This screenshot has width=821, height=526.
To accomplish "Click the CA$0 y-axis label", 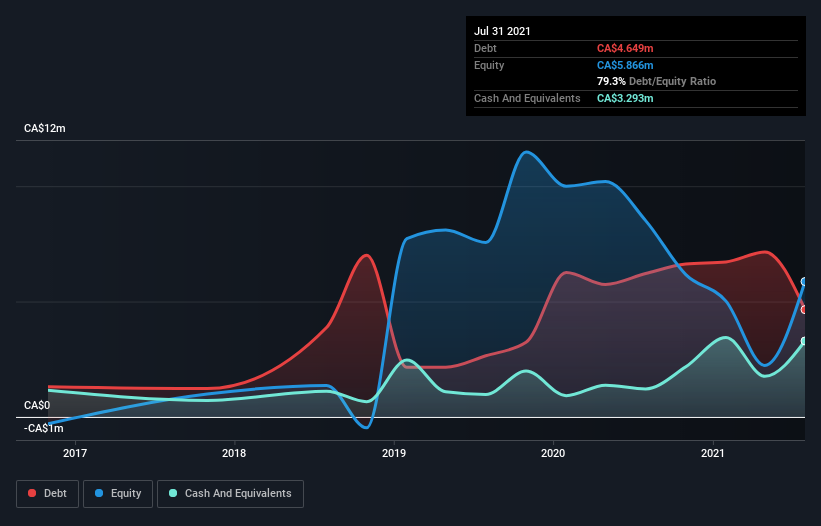I will point(37,405).
